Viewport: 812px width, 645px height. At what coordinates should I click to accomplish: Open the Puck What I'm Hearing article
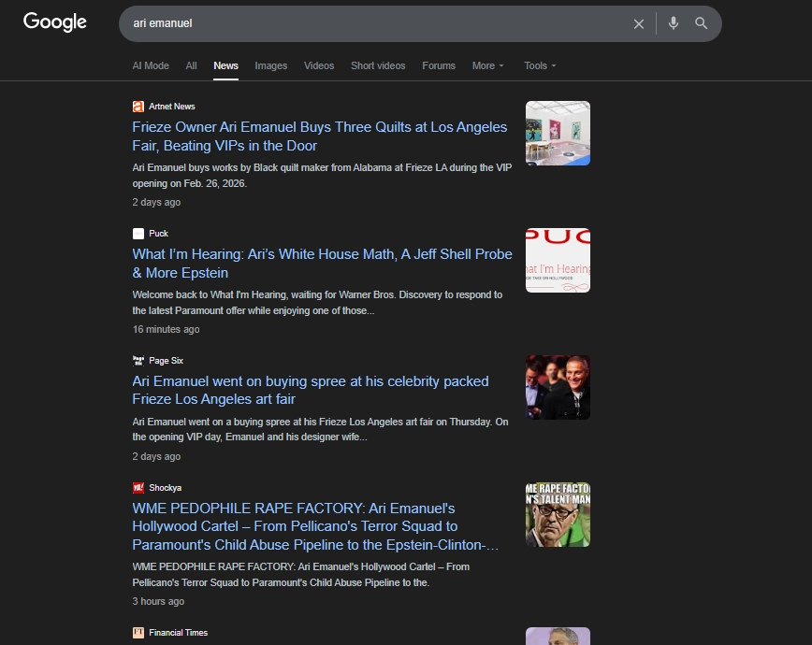click(322, 264)
